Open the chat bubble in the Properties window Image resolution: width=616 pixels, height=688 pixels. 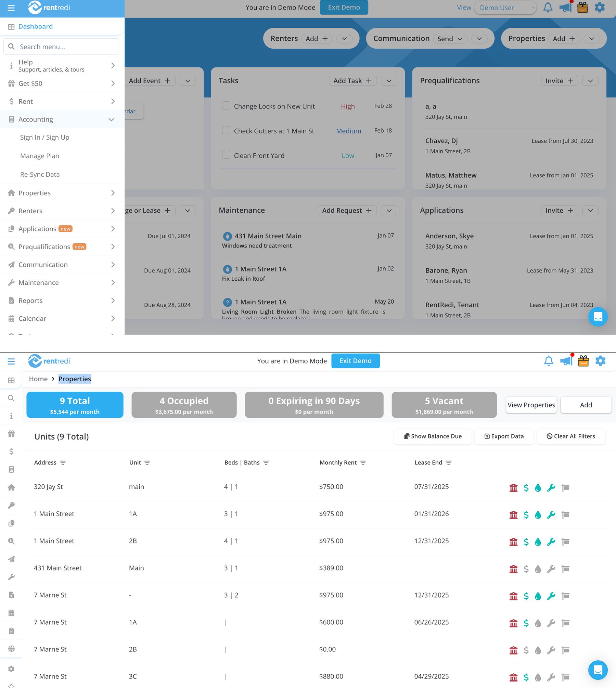pyautogui.click(x=598, y=670)
